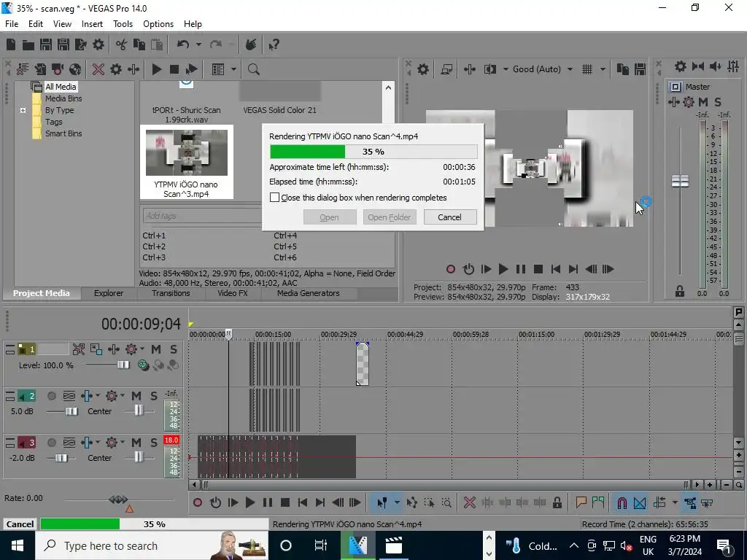
Task: Open the Split Screen View dropdown arrow
Action: point(506,69)
